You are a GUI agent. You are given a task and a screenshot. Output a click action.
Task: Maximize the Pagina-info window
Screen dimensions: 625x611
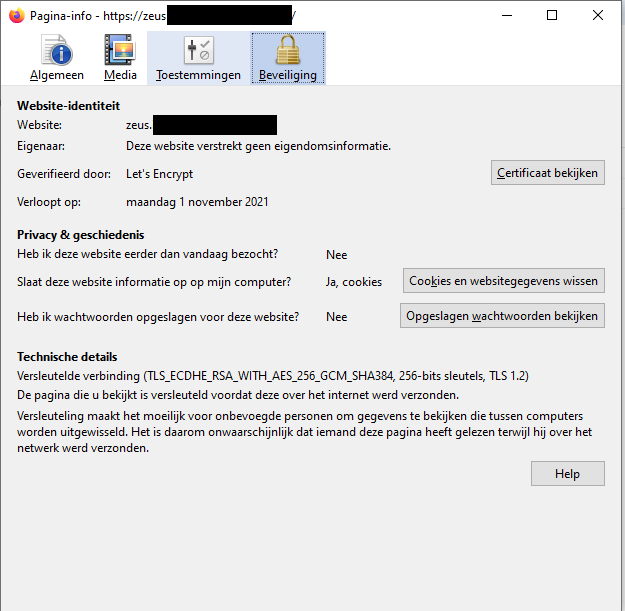(552, 16)
